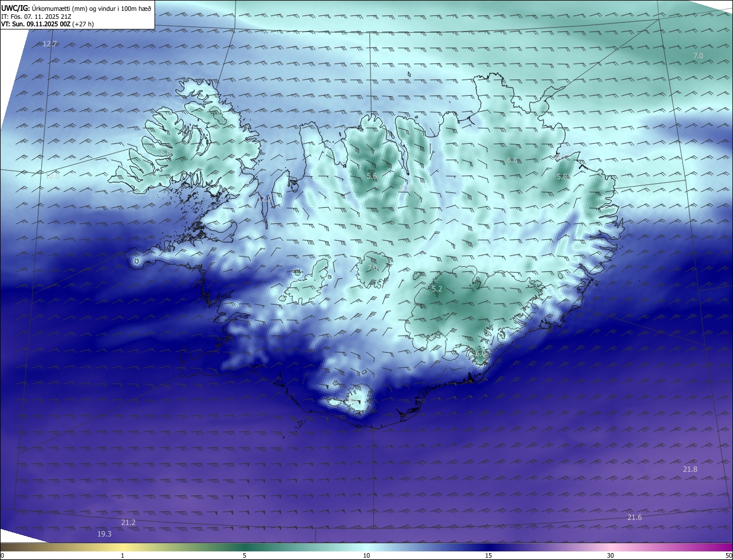Viewport: 733px width, 560px height.
Task: Click the legend tick label '10' on colorbar
Action: coord(366,555)
